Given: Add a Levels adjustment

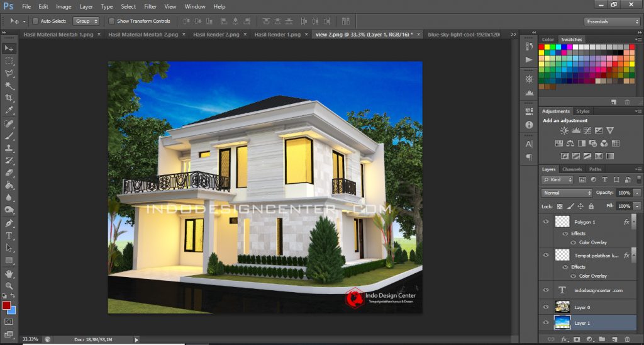Looking at the screenshot, I should click(x=576, y=130).
